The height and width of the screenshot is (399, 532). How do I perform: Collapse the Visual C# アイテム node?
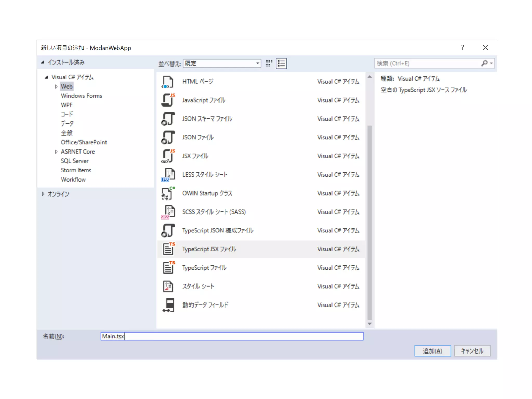(46, 77)
